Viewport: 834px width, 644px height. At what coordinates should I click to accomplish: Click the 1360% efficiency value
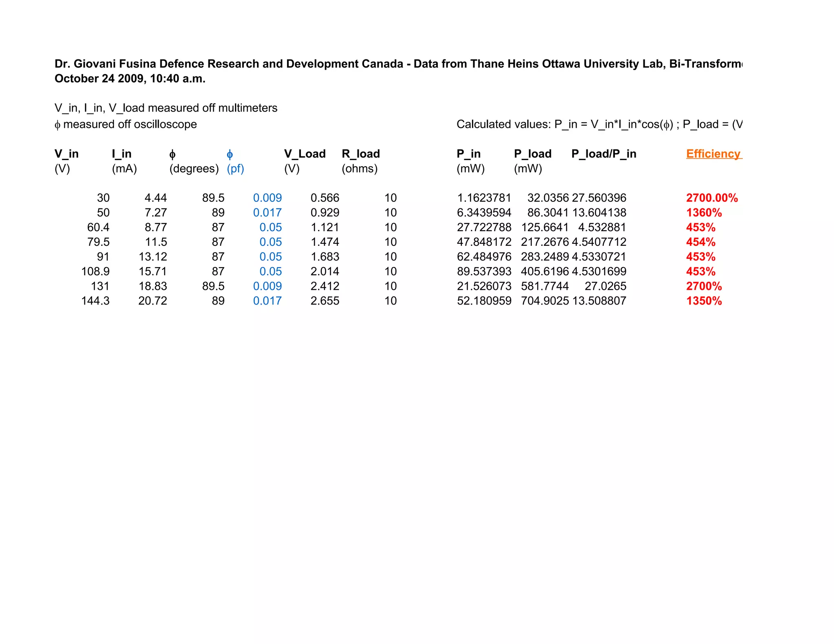pyautogui.click(x=704, y=212)
